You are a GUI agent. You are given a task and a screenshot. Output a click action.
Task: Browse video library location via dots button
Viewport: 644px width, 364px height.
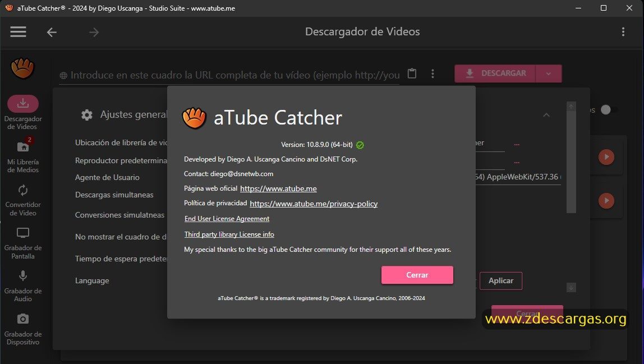point(517,144)
